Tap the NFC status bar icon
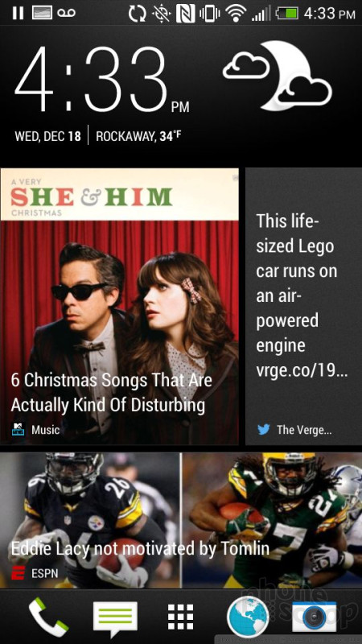Screen dimensions: 362x644 coord(186,13)
